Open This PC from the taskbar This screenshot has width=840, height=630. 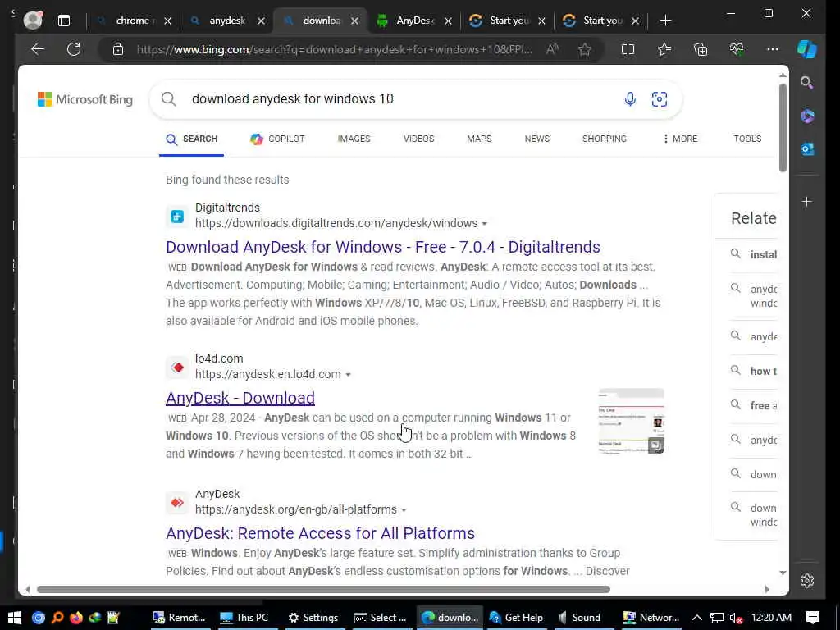[x=244, y=618]
